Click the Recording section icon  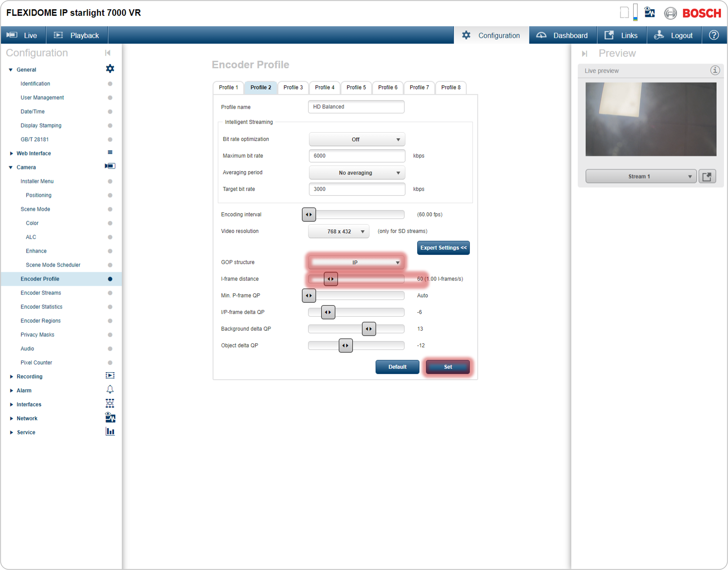(110, 376)
